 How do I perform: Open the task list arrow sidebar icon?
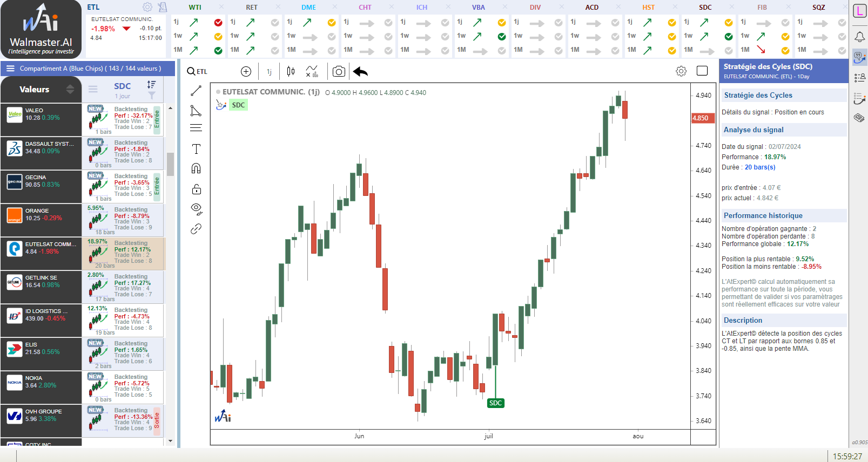[x=859, y=99]
